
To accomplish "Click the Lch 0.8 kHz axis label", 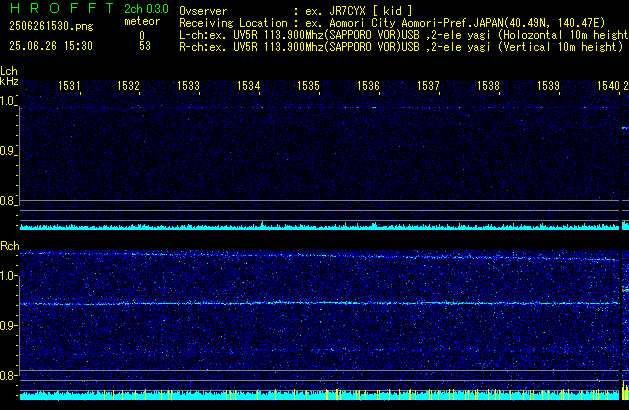I will point(8,201).
